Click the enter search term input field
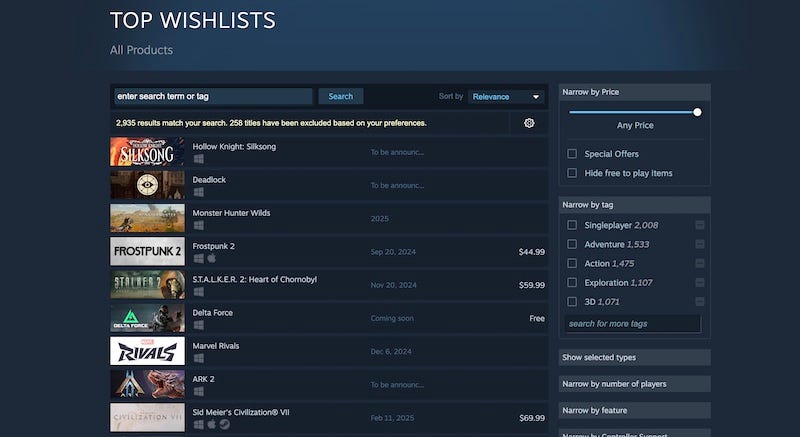The image size is (800, 437). [213, 96]
